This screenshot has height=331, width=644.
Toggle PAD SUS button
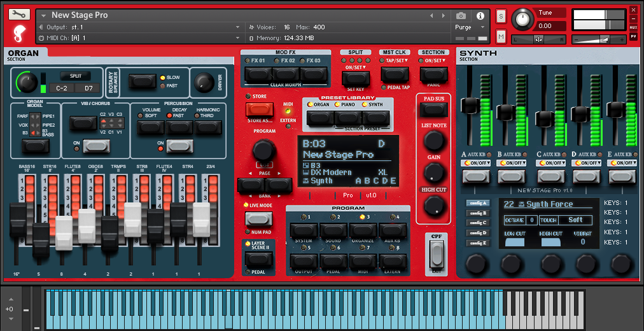(434, 109)
